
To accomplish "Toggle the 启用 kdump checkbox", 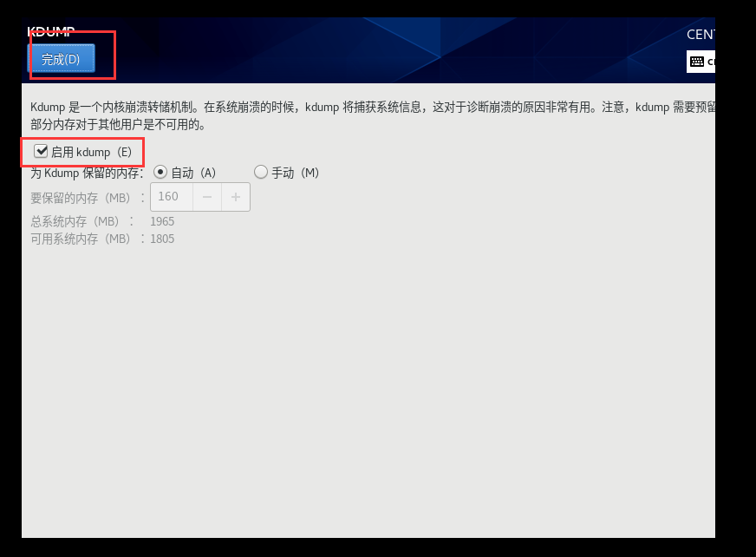I will pos(41,152).
